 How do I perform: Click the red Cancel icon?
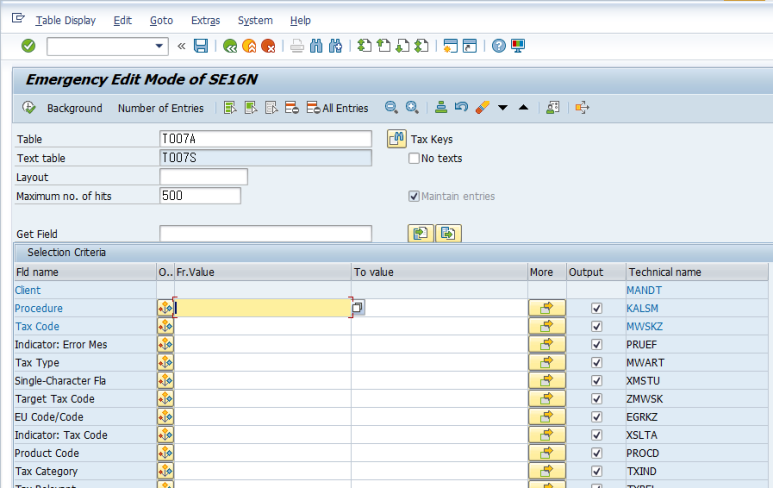tap(268, 46)
